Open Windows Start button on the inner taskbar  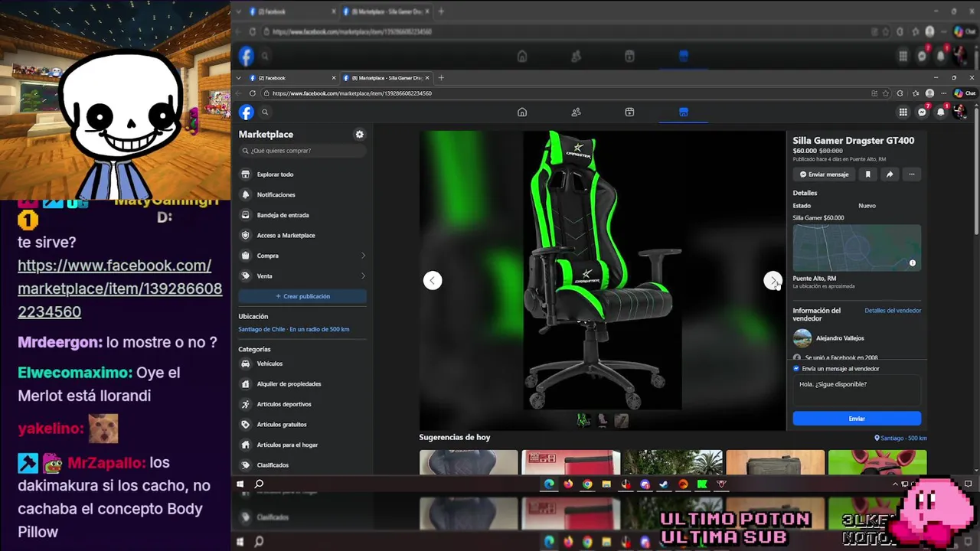(x=240, y=484)
